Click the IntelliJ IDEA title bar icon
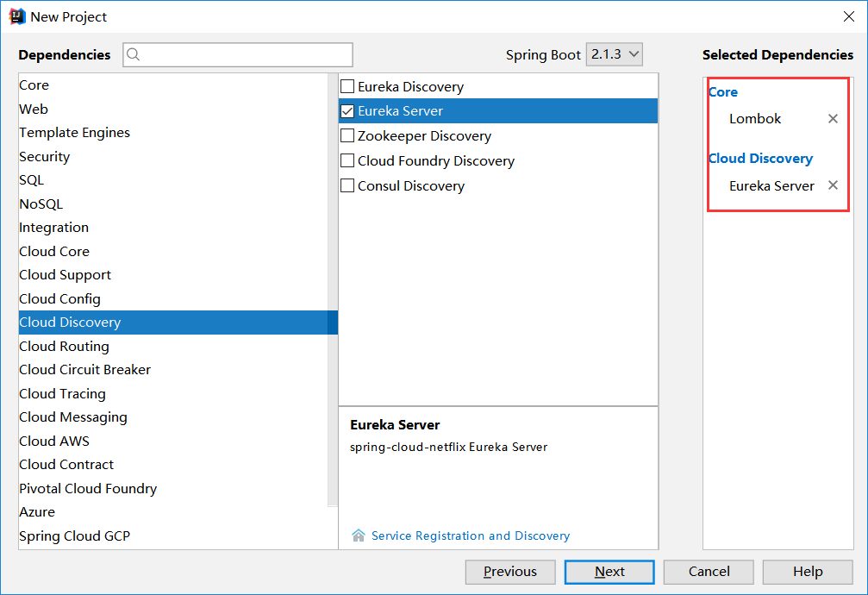This screenshot has height=595, width=868. (x=16, y=16)
